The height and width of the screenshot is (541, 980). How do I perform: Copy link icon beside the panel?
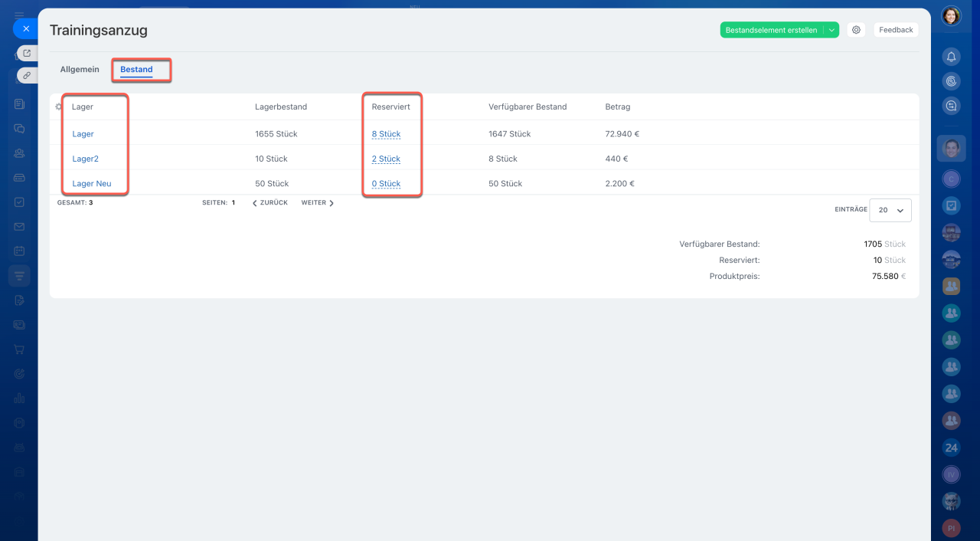(x=27, y=75)
